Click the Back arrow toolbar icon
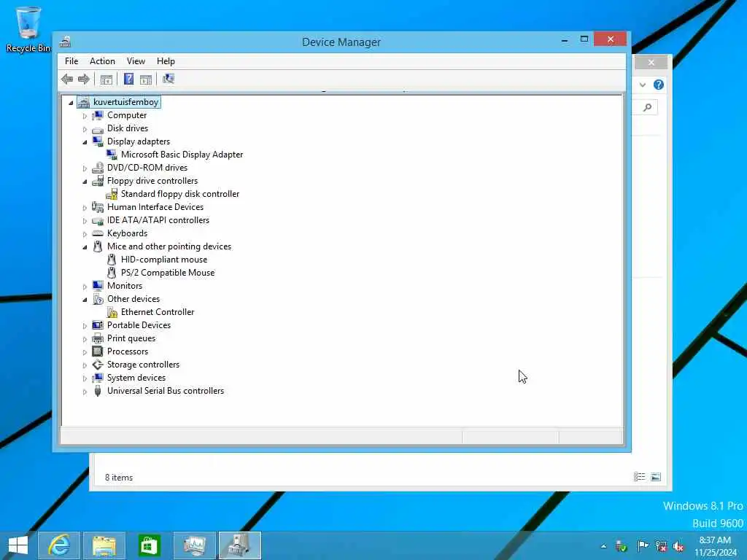The image size is (747, 560). [x=67, y=79]
